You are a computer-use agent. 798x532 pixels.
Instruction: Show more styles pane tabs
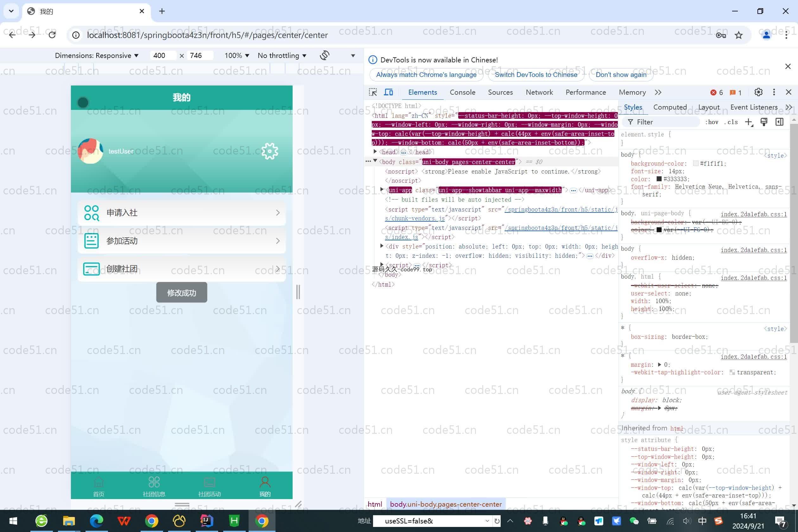click(x=789, y=107)
